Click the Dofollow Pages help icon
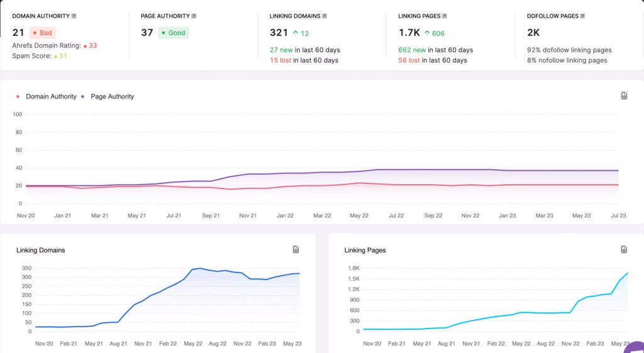 click(x=582, y=16)
